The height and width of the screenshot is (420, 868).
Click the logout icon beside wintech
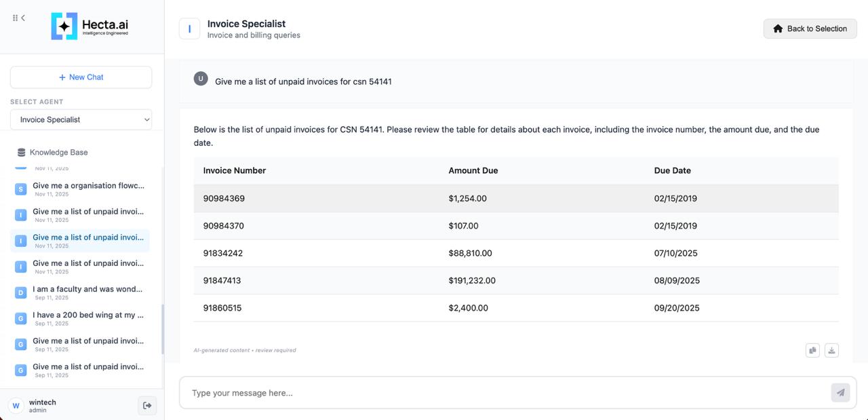tap(146, 406)
